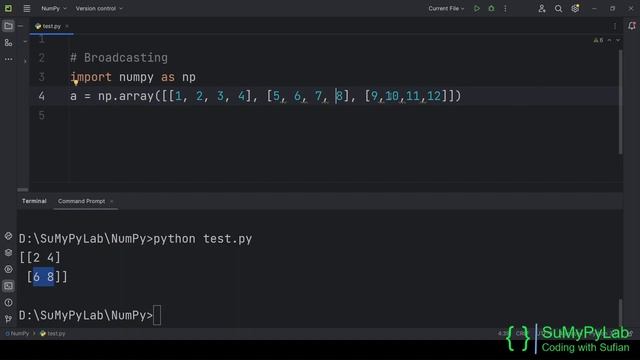Click line number 2 in the gutter
640x360 pixels.
(x=42, y=58)
